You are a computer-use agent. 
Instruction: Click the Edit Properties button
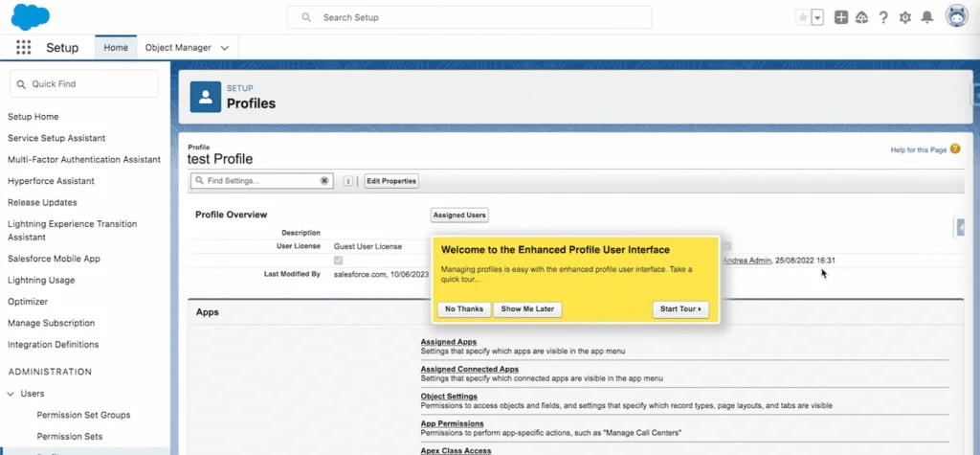click(x=391, y=181)
